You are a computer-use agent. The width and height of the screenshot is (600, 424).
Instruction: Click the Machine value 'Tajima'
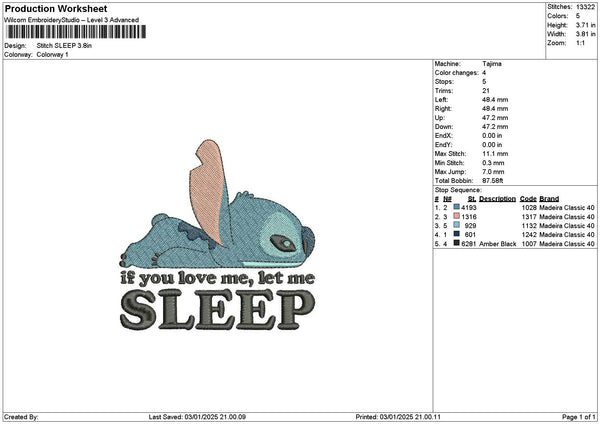click(x=492, y=64)
